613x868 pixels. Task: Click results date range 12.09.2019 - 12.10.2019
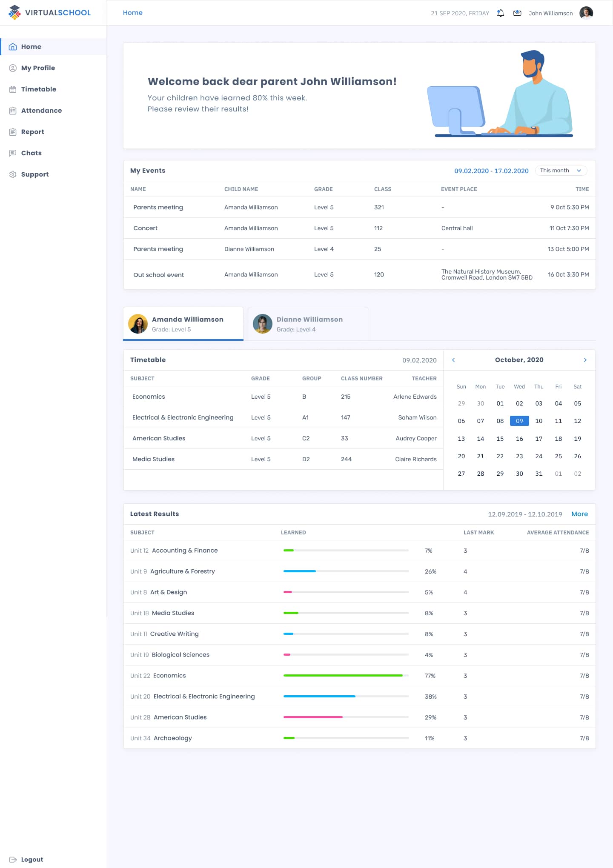click(525, 514)
